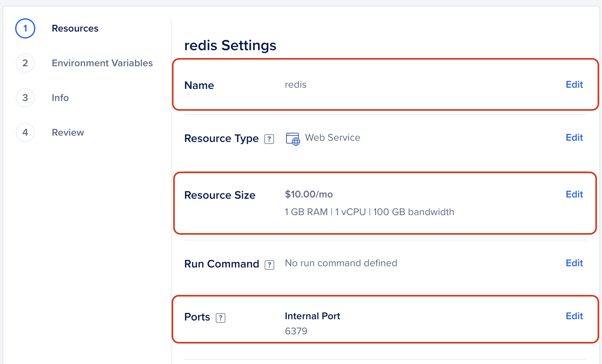
Task: Open the Resources step
Action: pyautogui.click(x=75, y=28)
